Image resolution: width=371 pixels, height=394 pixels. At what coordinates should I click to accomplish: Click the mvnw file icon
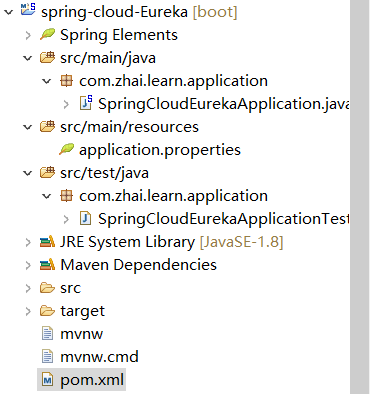(47, 333)
